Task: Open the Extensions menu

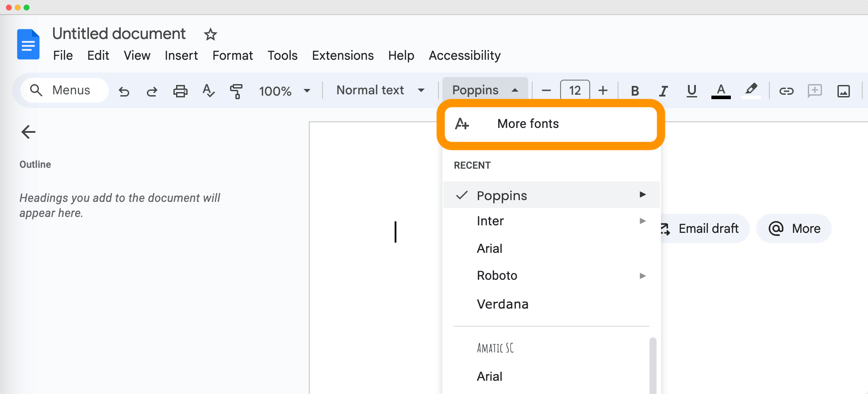Action: [x=343, y=55]
